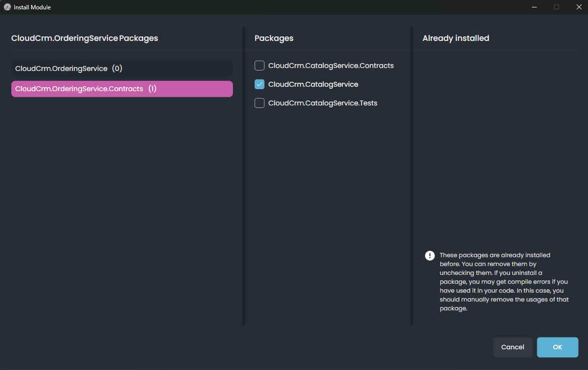Enable the CloudCrm.CatalogService.Tests package
588x370 pixels.
point(260,102)
